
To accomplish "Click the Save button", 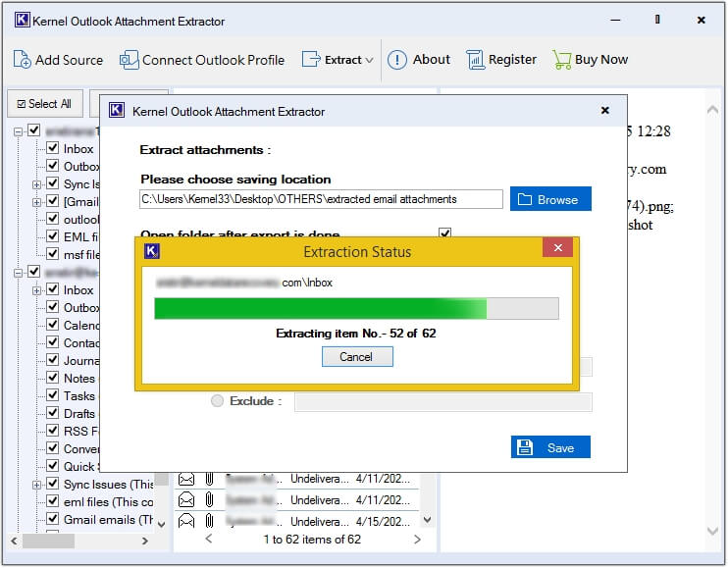I will (x=550, y=447).
